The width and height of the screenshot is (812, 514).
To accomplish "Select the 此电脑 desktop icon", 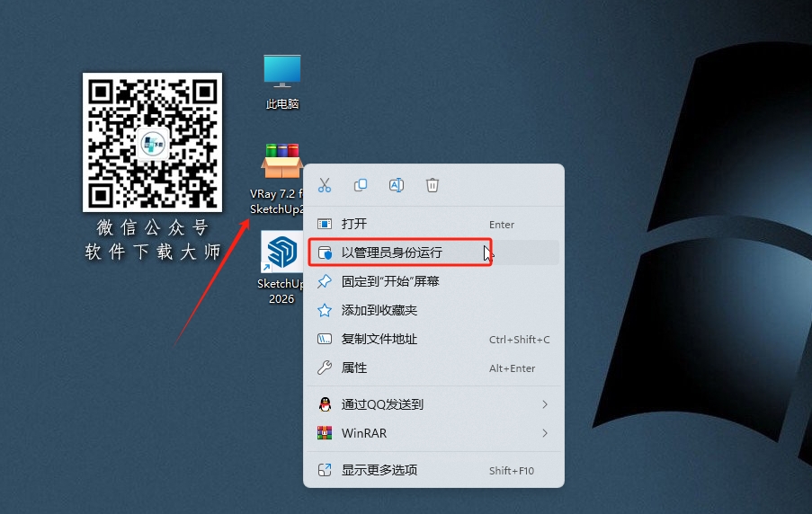I will tap(282, 82).
